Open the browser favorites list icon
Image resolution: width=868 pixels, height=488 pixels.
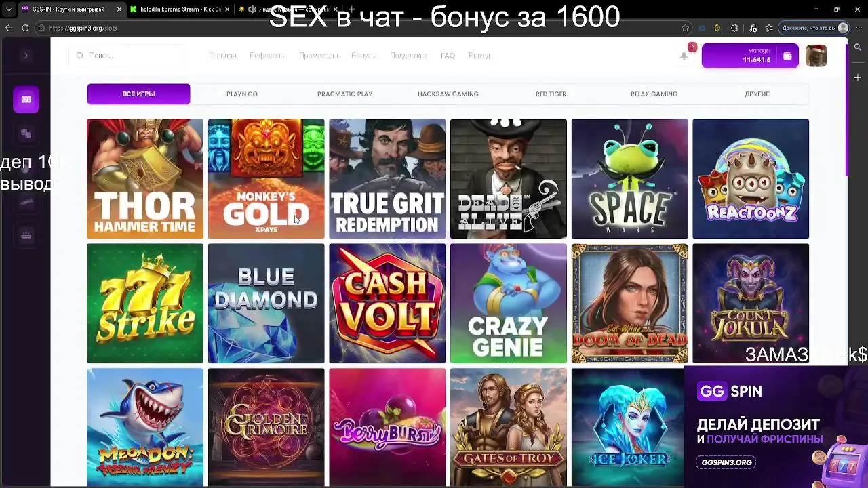click(769, 28)
